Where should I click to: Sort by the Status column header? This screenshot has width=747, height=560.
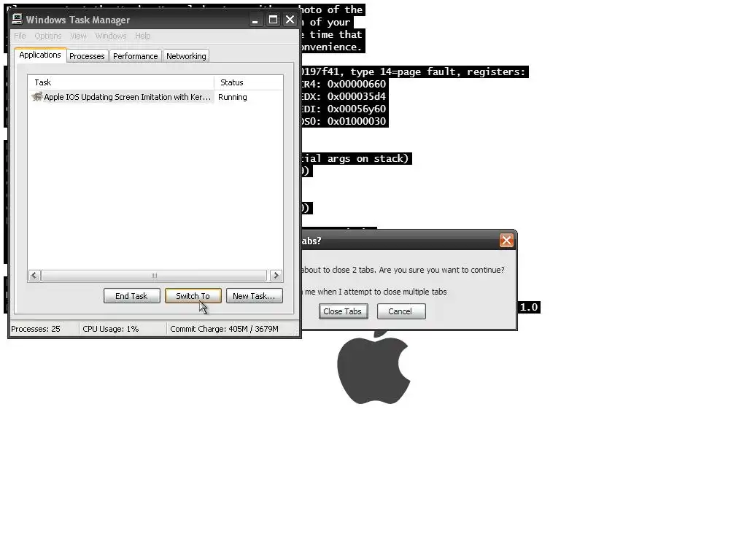[249, 82]
